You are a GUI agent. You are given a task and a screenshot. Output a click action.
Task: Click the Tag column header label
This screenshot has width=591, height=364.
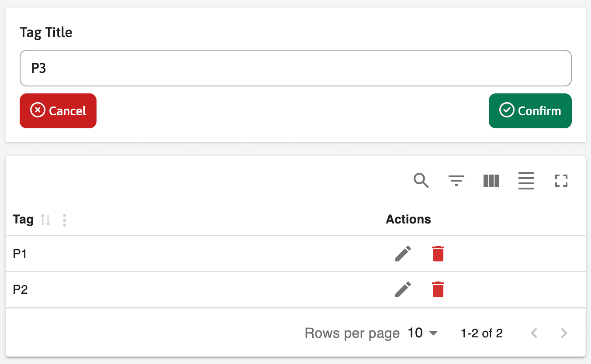pyautogui.click(x=23, y=219)
